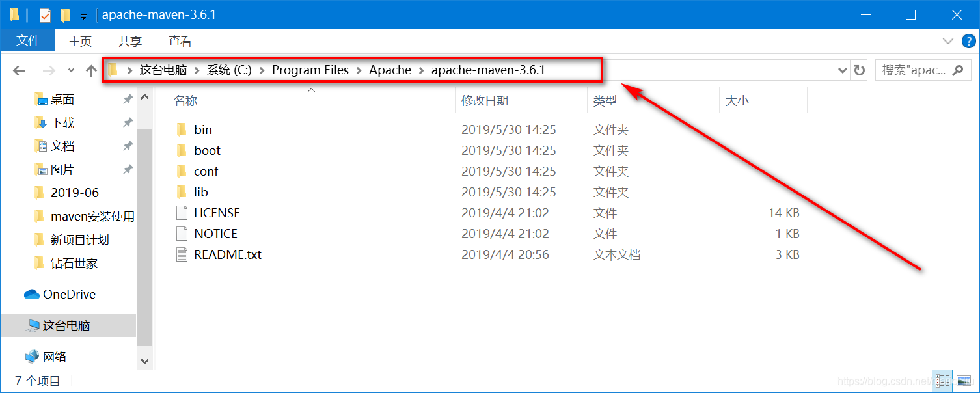
Task: Click 此电脑 (这台电脑) in the address bar
Action: pos(163,70)
